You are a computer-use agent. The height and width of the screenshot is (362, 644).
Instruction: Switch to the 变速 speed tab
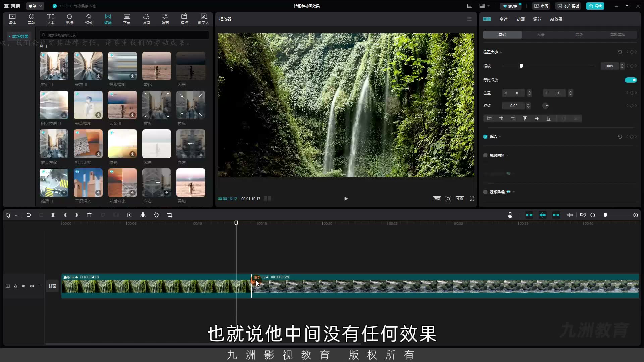pos(503,19)
